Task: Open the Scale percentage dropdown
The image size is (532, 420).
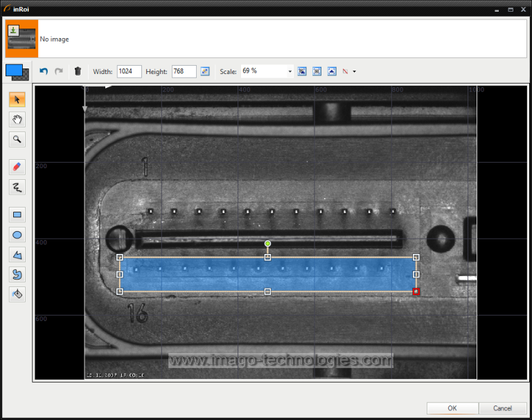Action: tap(290, 71)
